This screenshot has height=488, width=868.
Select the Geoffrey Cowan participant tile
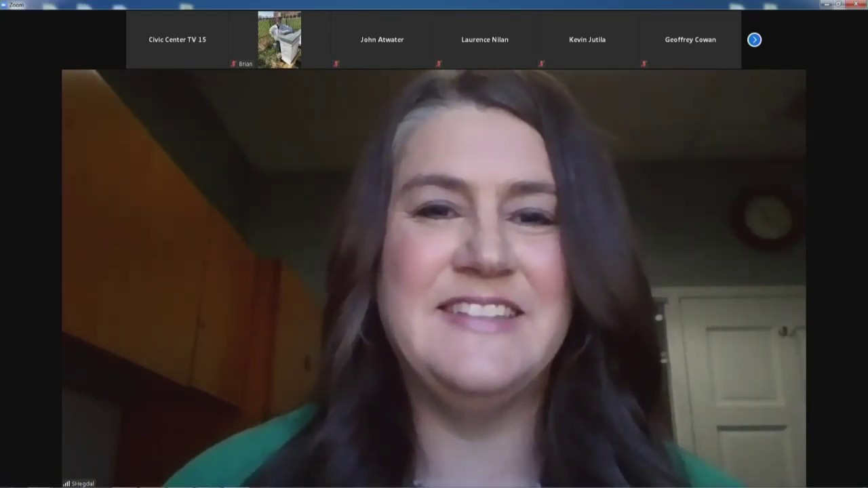click(690, 39)
